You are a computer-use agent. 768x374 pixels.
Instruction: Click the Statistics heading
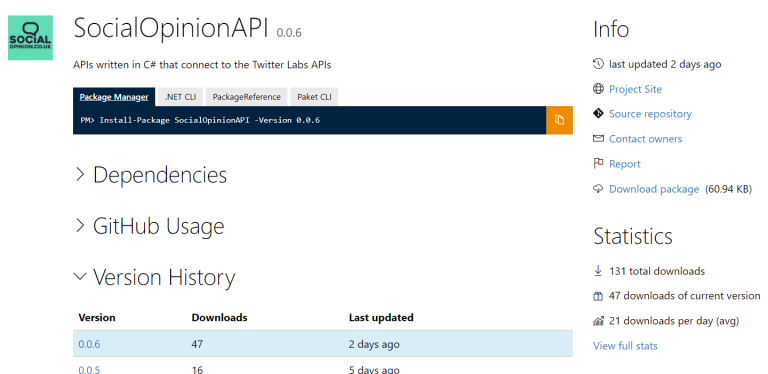click(x=633, y=236)
